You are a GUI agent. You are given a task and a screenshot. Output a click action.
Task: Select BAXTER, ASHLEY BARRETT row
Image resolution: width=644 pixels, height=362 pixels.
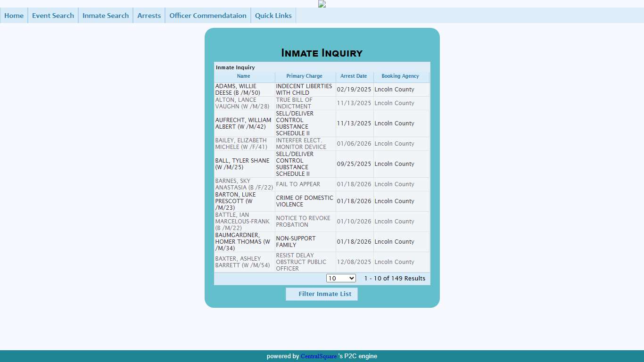click(243, 262)
